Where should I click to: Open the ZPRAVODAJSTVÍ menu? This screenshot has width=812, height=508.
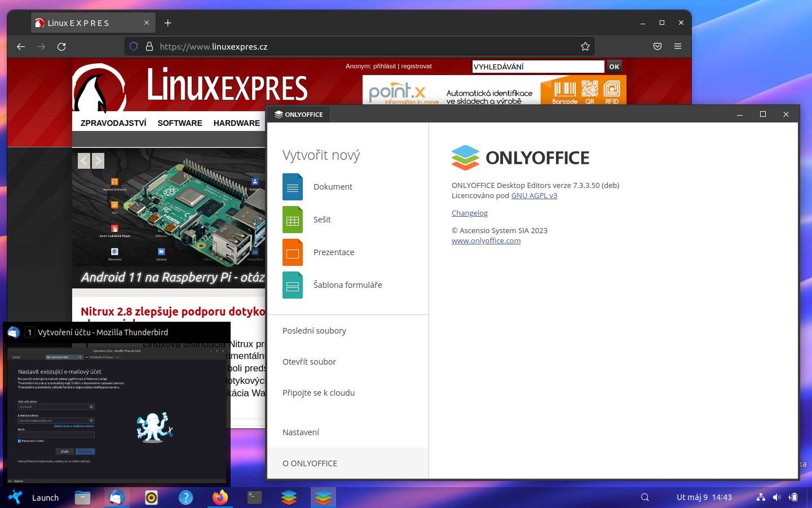tap(113, 123)
